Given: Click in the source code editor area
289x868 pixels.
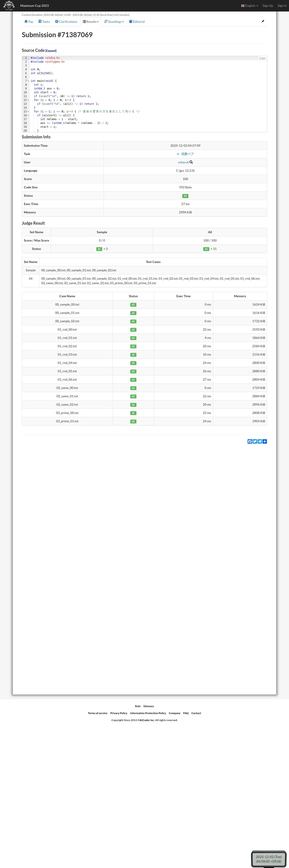Looking at the screenshot, I should tap(145, 94).
